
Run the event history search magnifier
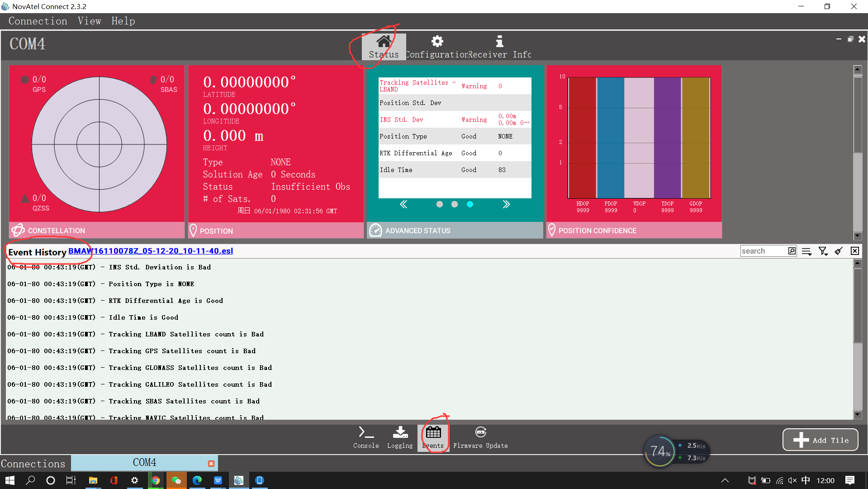(x=792, y=251)
